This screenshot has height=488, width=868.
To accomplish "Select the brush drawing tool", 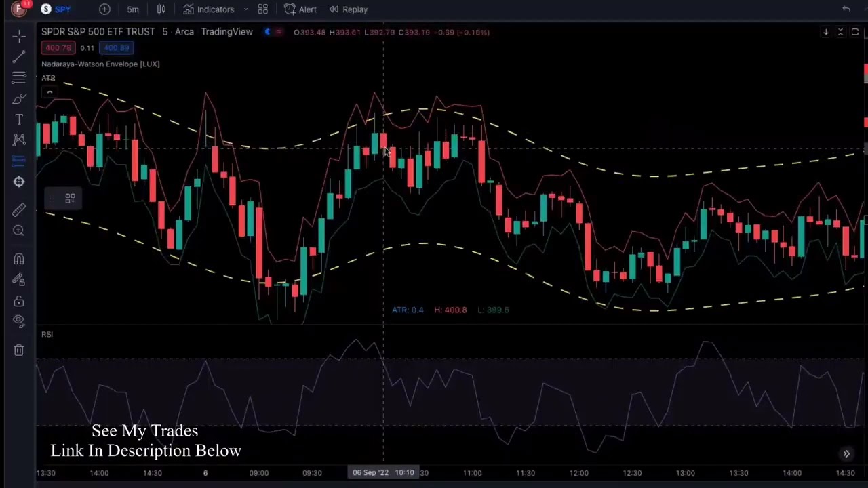I will 19,99.
